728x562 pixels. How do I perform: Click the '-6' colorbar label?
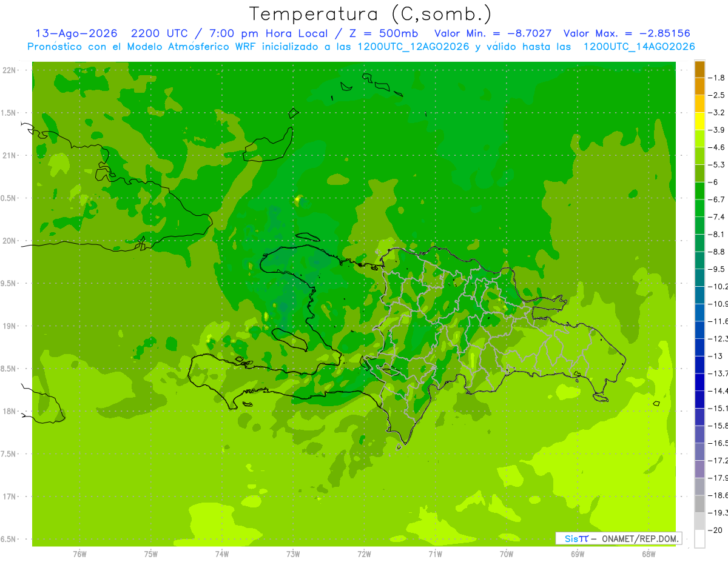713,182
